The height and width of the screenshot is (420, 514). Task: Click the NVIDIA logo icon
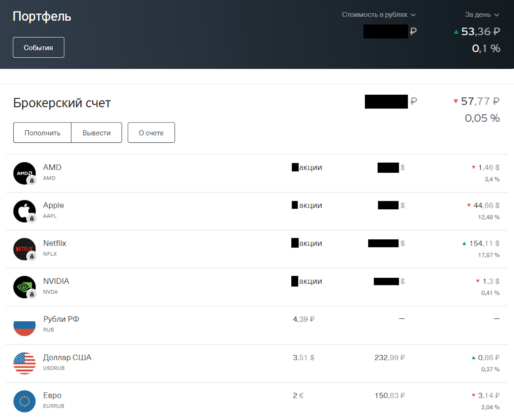pyautogui.click(x=25, y=287)
